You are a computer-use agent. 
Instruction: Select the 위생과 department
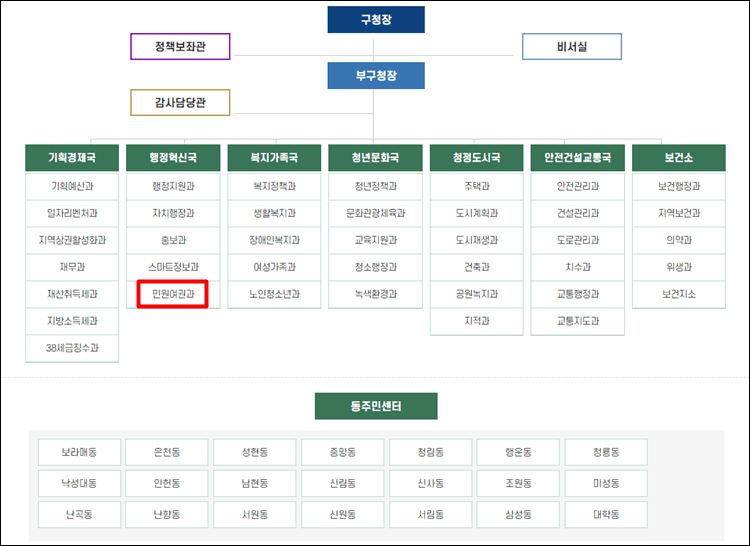(x=679, y=267)
